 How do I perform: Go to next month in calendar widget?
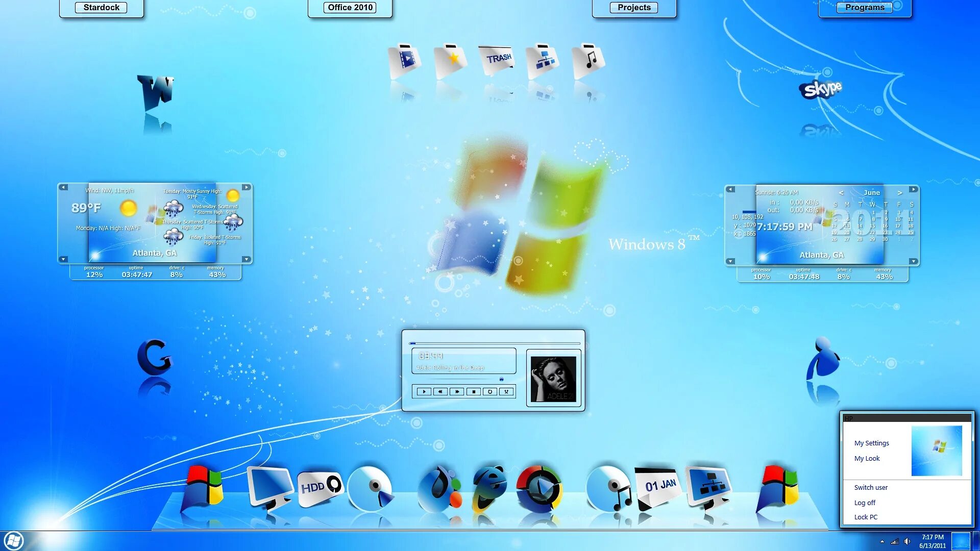[x=900, y=193]
